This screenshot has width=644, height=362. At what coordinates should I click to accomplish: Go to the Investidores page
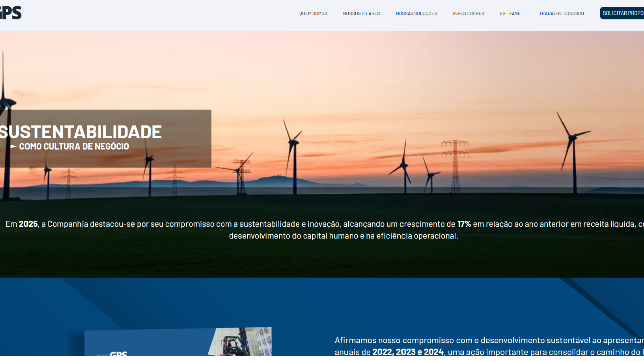(x=469, y=14)
